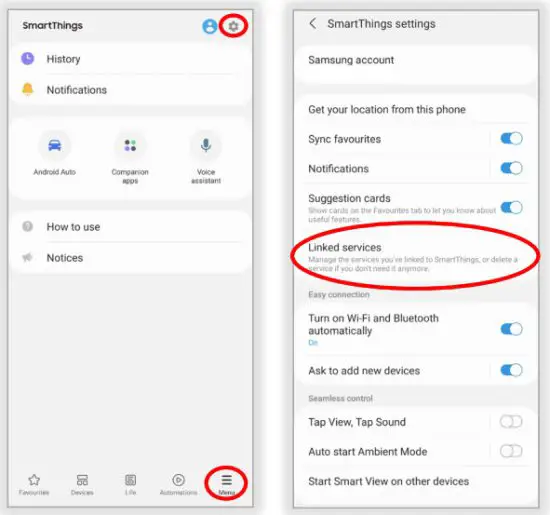Open Android Auto car icon
The width and height of the screenshot is (550, 515).
coord(55,145)
